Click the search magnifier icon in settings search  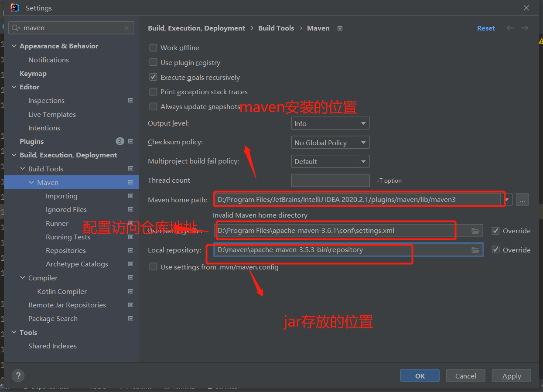(x=16, y=28)
